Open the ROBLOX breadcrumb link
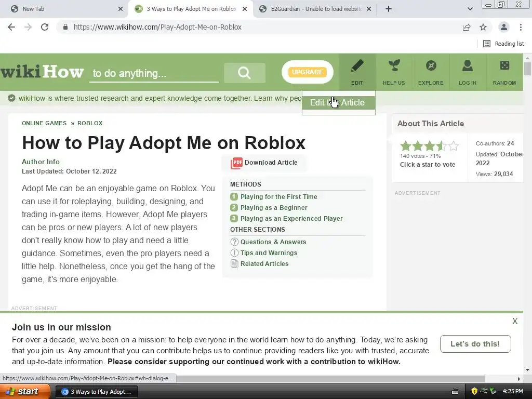The width and height of the screenshot is (532, 399). point(90,123)
